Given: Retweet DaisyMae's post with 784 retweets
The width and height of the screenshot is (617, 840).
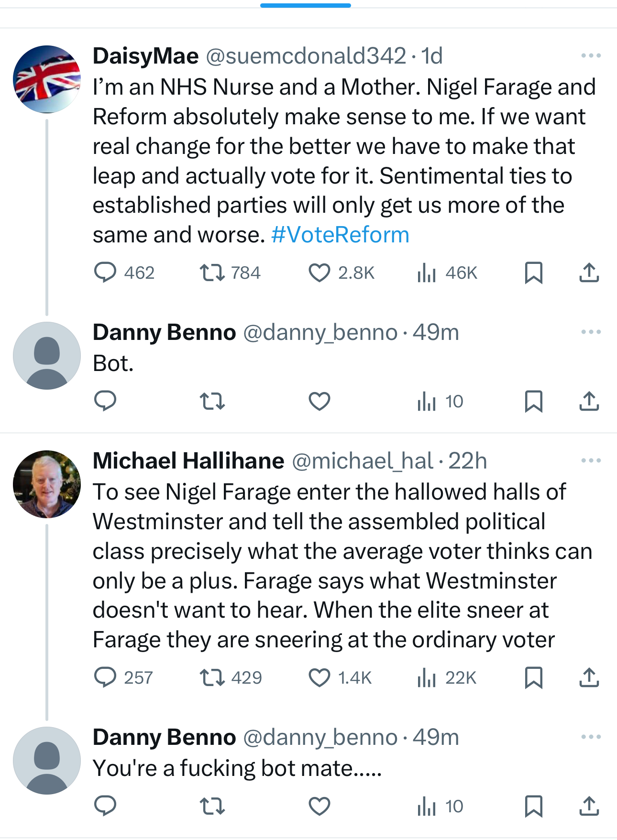Looking at the screenshot, I should tap(212, 273).
